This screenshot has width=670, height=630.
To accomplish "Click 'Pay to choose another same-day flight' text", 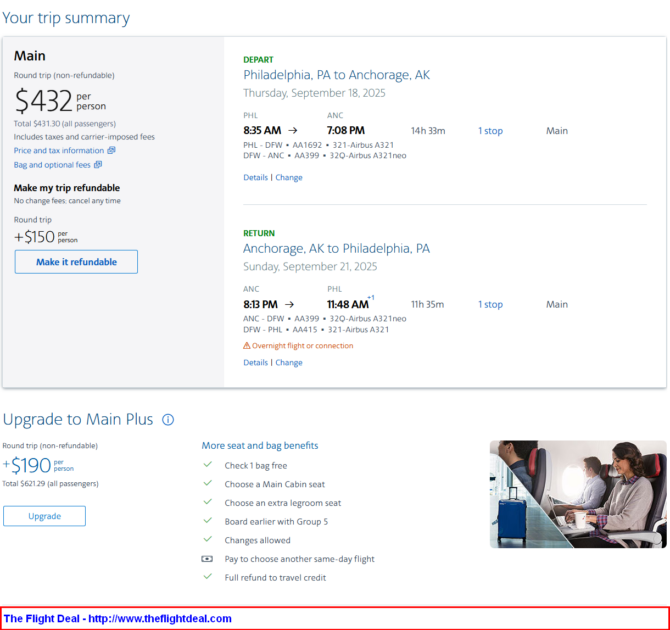I will pos(300,559).
